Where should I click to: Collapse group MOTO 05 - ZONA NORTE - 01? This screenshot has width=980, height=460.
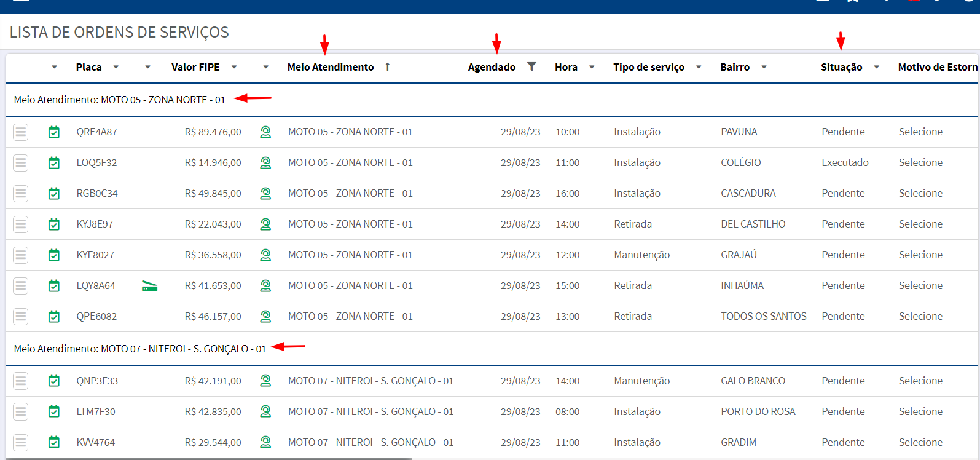pyautogui.click(x=120, y=100)
